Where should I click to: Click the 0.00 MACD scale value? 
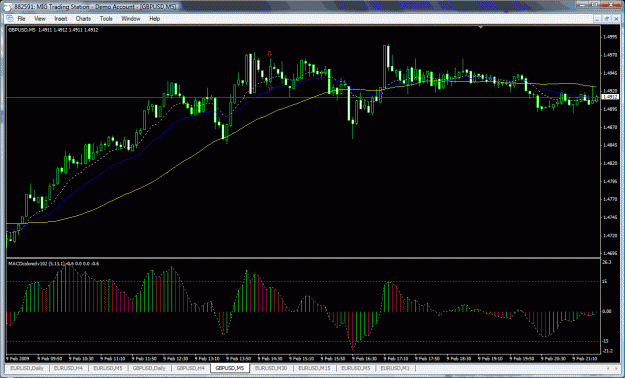[607, 311]
